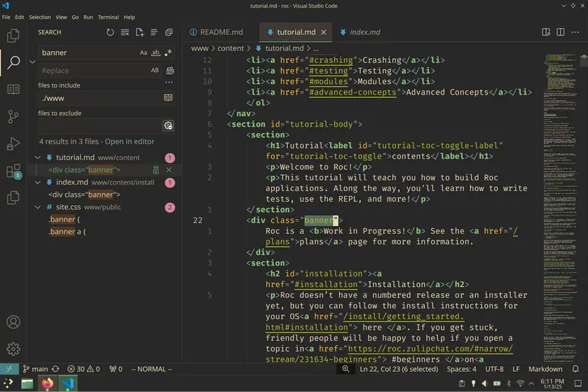
Task: Open the www breadcrumb dropdown
Action: [200, 48]
